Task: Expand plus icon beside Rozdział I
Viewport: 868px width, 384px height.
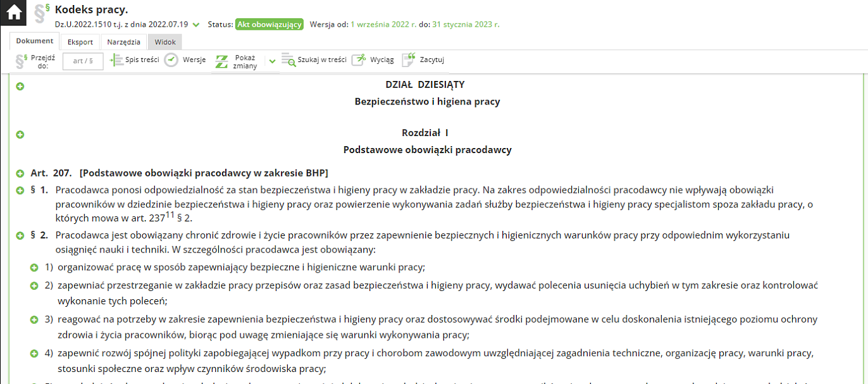Action: pos(20,134)
